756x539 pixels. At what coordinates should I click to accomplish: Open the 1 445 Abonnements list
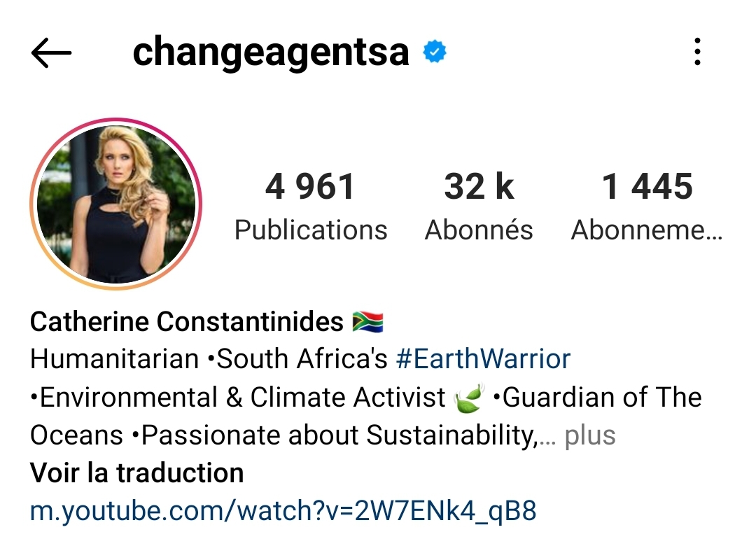pyautogui.click(x=647, y=206)
